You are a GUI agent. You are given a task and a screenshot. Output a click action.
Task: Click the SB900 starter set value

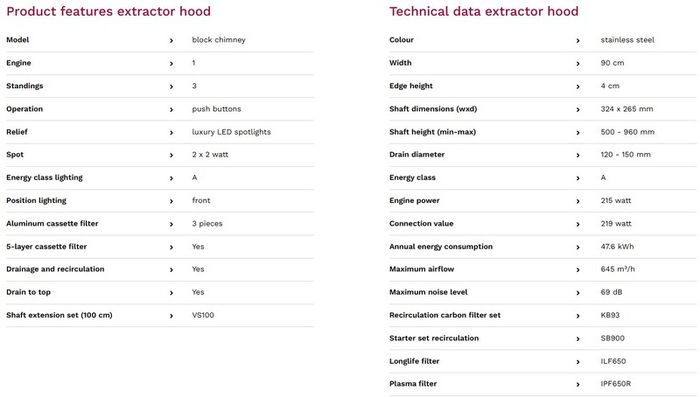(612, 338)
